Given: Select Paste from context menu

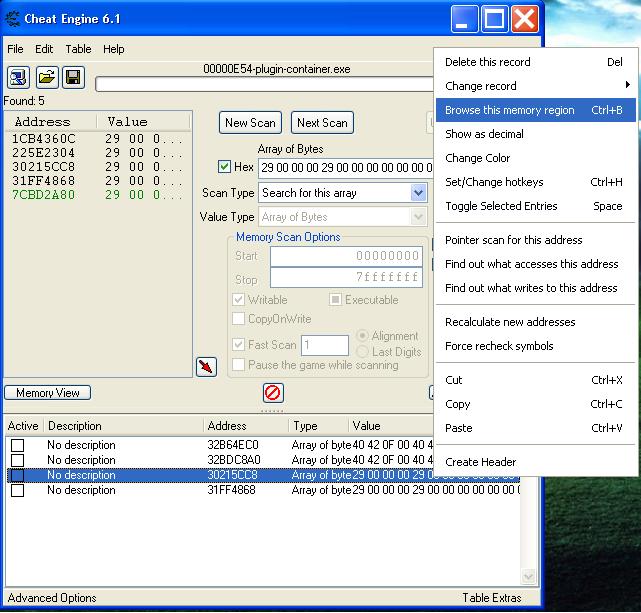Looking at the screenshot, I should pos(536,428).
